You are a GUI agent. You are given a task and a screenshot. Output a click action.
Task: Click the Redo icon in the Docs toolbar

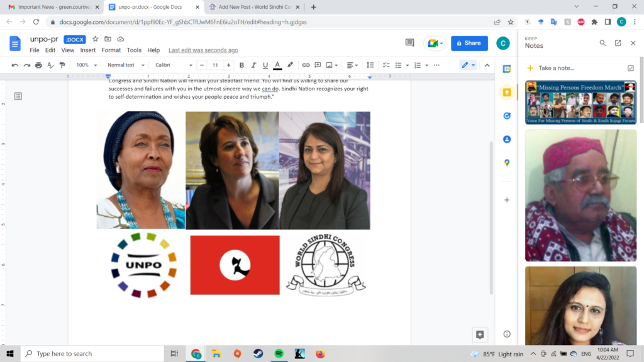coord(26,65)
